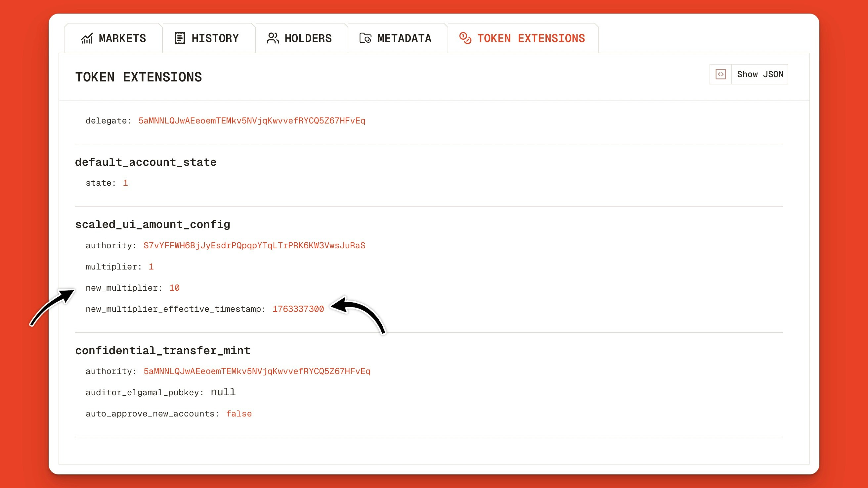Click the code brackets icon beside Show JSON
The height and width of the screenshot is (488, 868).
point(720,74)
